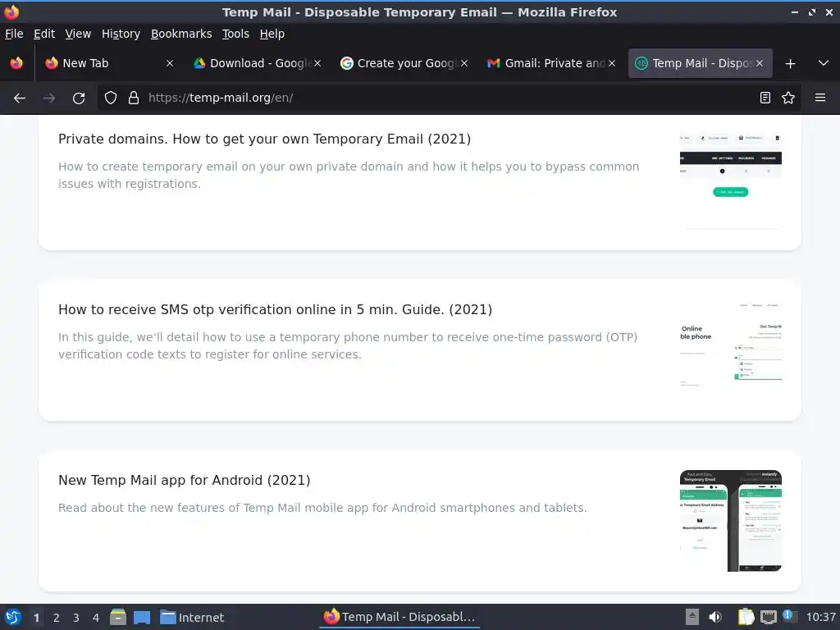Open the File menu

pyautogui.click(x=14, y=34)
